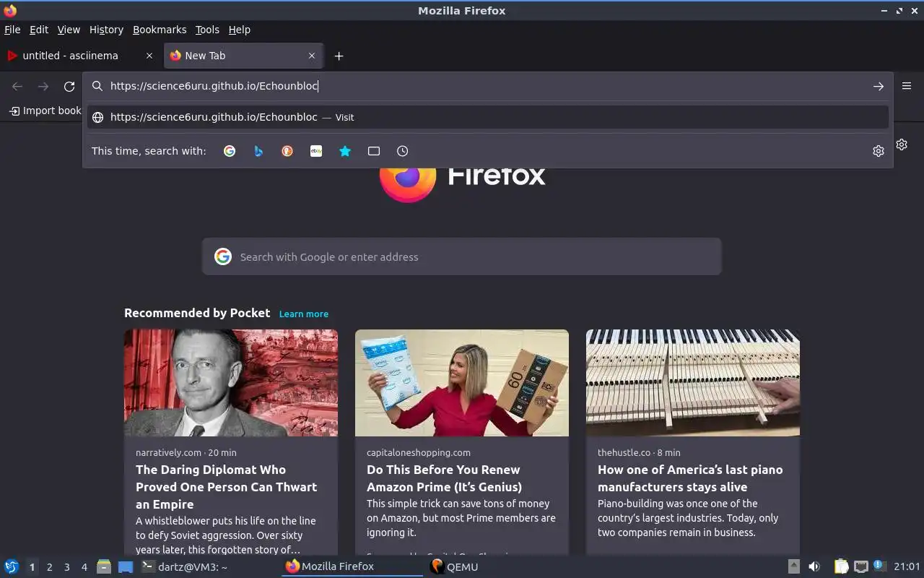This screenshot has width=924, height=578.
Task: Search open tabs using the tab icon
Action: 374,151
